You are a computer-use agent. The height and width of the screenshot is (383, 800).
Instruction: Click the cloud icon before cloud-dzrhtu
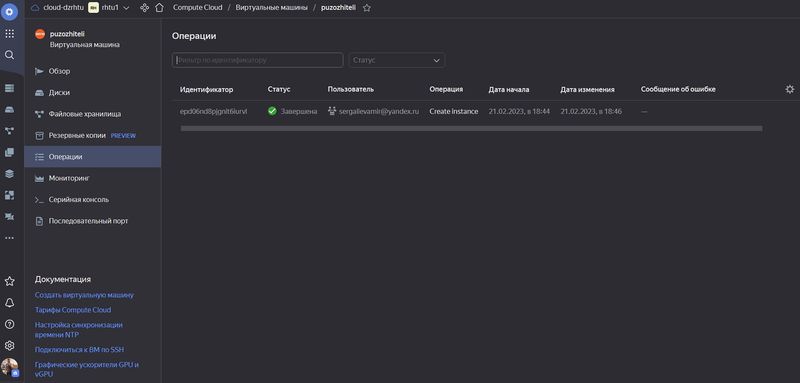coord(35,8)
